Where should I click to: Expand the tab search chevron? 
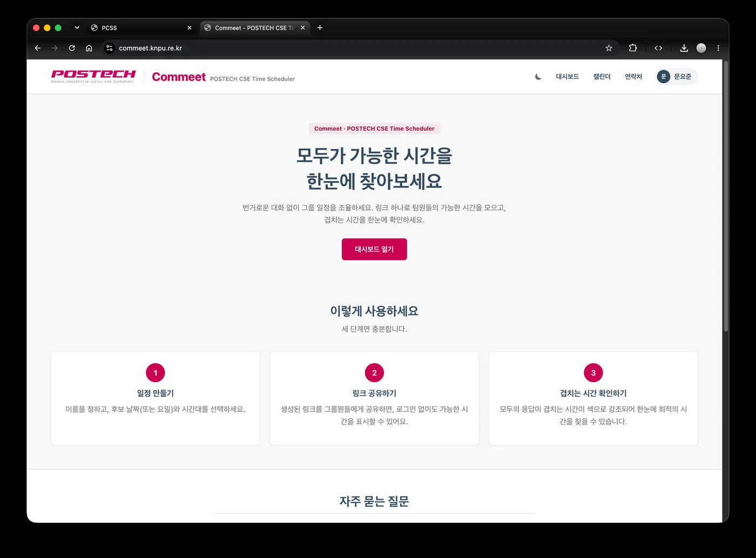point(77,28)
